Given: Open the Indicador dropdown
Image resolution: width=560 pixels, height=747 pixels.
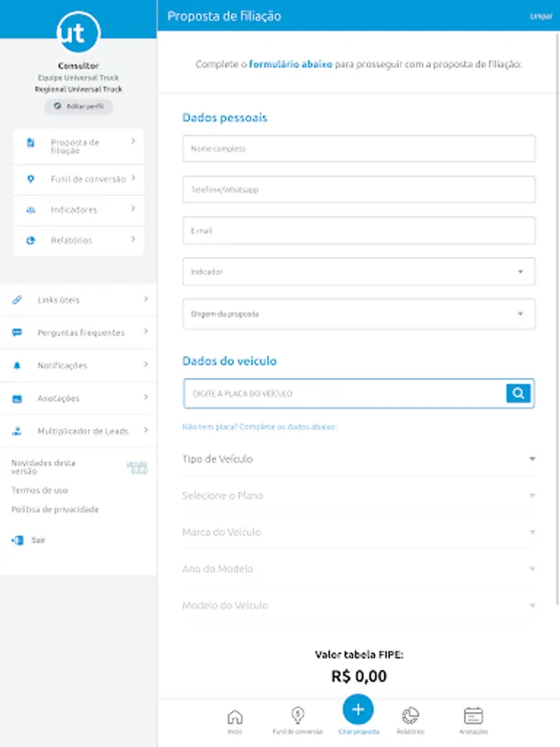Looking at the screenshot, I should 358,271.
